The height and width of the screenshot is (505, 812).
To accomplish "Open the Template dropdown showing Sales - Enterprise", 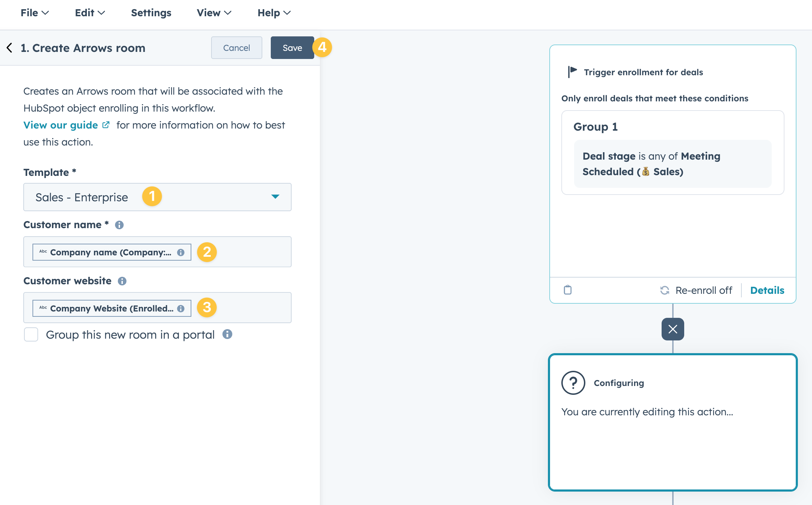I will [157, 197].
